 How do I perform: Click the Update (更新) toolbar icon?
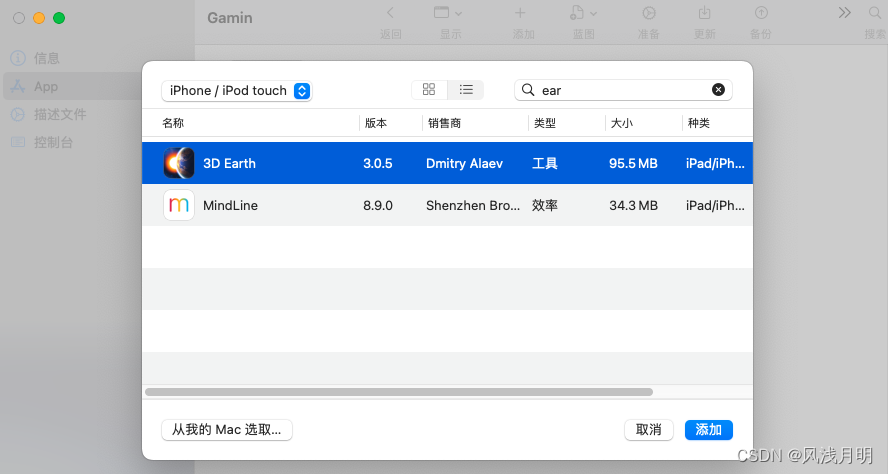pos(705,13)
